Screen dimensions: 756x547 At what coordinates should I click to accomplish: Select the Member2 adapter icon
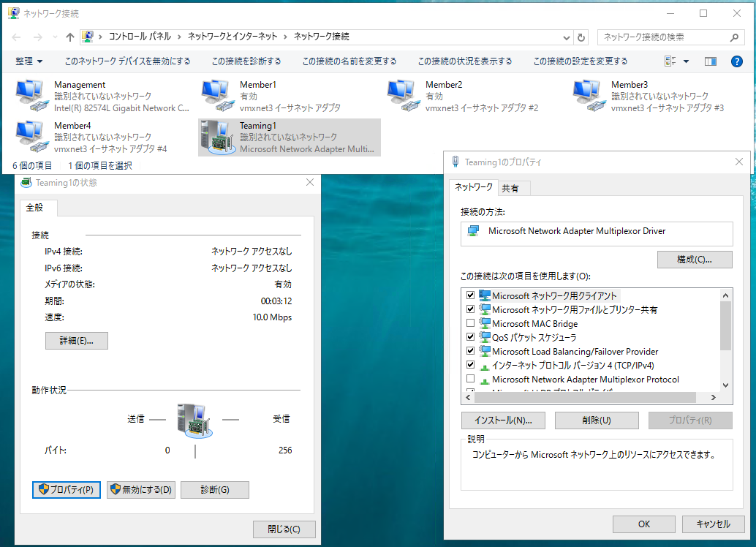click(x=403, y=96)
